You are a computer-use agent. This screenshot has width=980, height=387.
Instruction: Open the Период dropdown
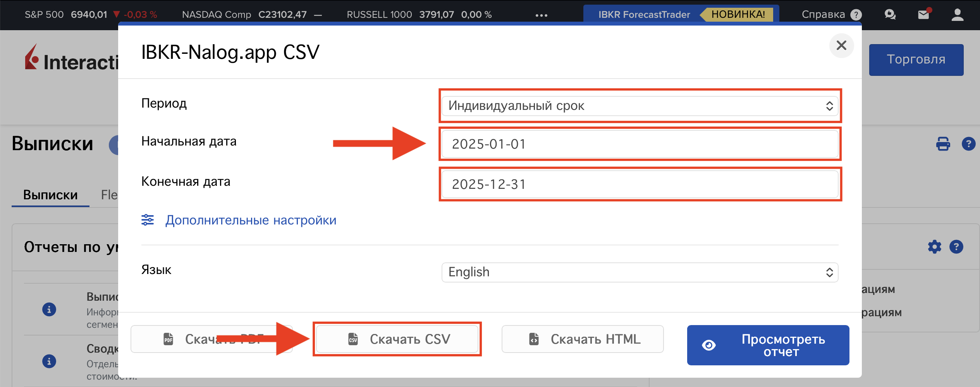click(x=640, y=106)
